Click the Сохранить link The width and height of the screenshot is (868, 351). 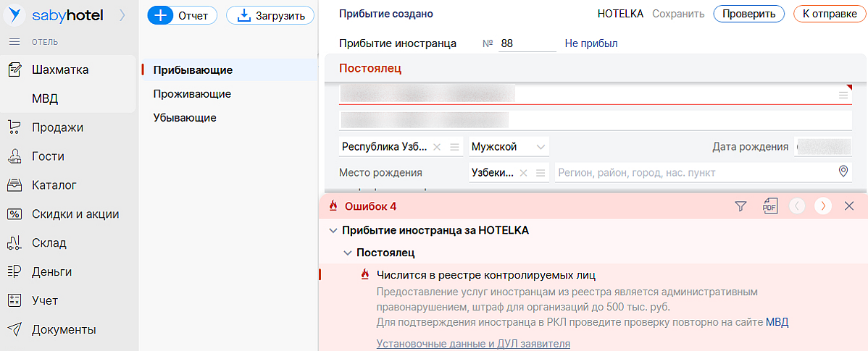pos(678,14)
